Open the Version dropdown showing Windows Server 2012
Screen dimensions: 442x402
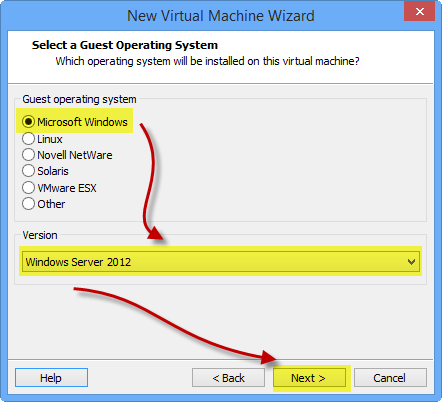(221, 262)
